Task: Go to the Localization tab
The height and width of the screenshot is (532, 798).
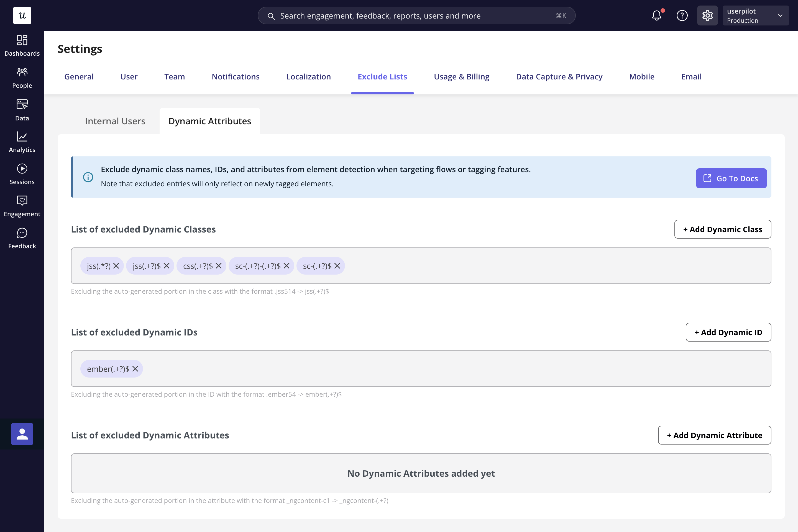Action: 308,76
